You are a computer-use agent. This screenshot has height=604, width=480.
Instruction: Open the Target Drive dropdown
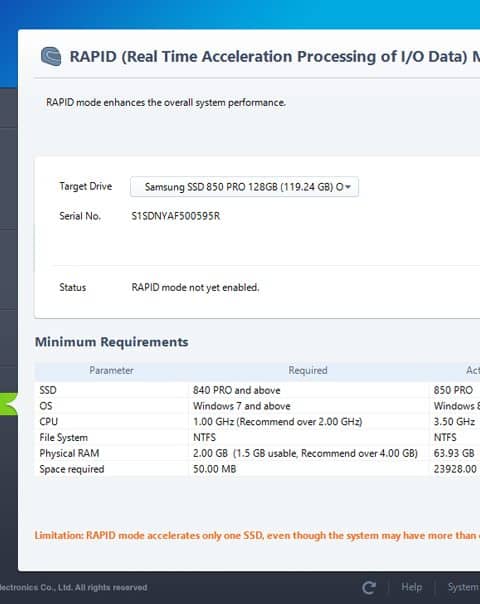[x=244, y=187]
